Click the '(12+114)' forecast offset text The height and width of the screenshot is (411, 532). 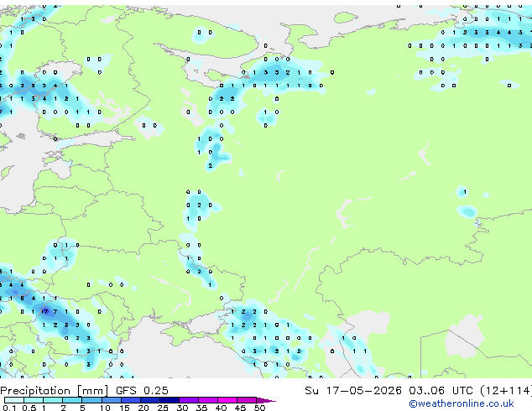506,391
